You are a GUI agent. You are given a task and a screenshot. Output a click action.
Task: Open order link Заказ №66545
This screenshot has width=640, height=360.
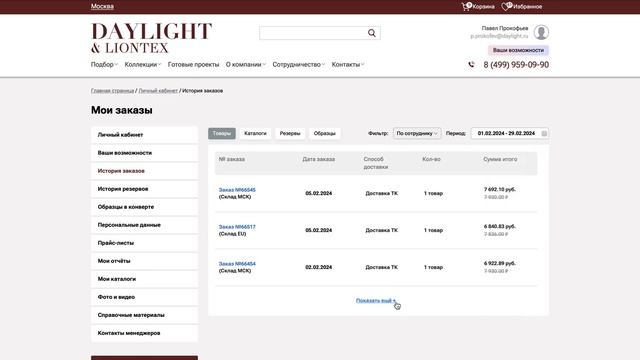point(237,190)
